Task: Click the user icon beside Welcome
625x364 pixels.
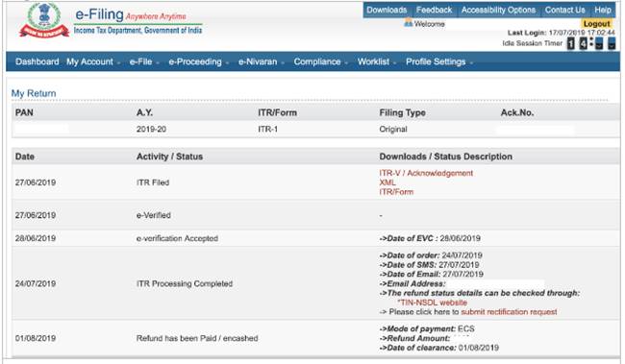Action: pyautogui.click(x=408, y=23)
